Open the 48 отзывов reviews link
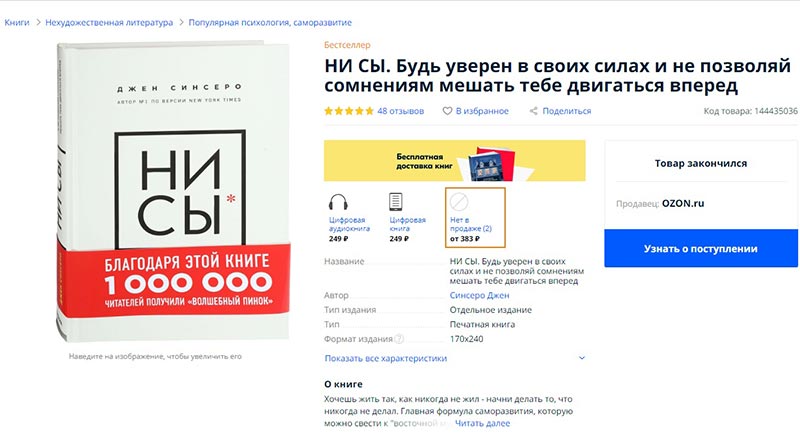800x448 pixels. [401, 111]
